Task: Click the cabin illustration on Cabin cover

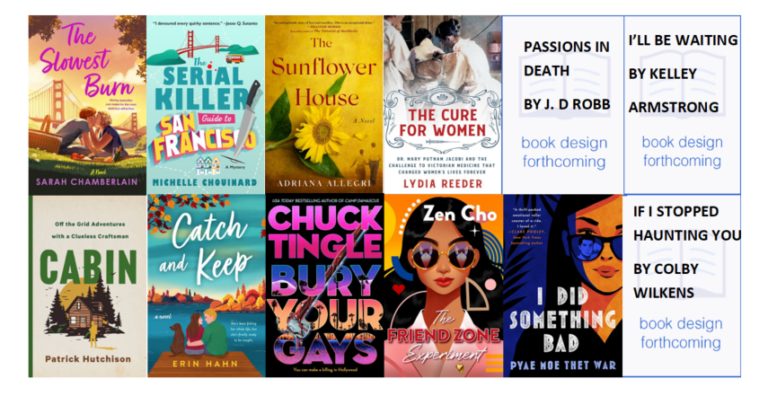Action: click(88, 310)
